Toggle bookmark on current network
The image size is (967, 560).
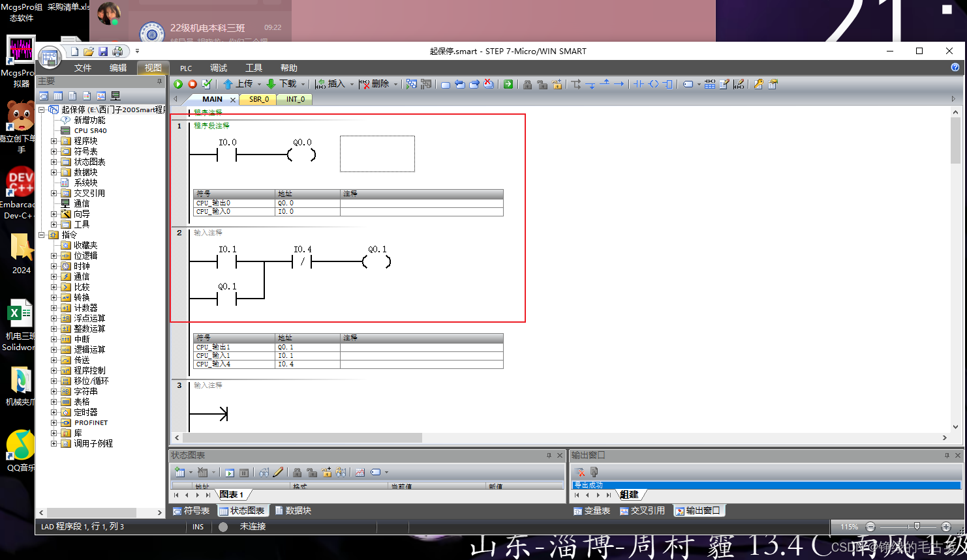[446, 84]
